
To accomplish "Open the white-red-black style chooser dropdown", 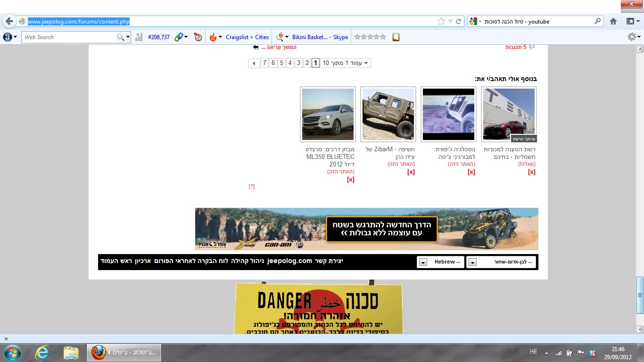I will coord(472,262).
